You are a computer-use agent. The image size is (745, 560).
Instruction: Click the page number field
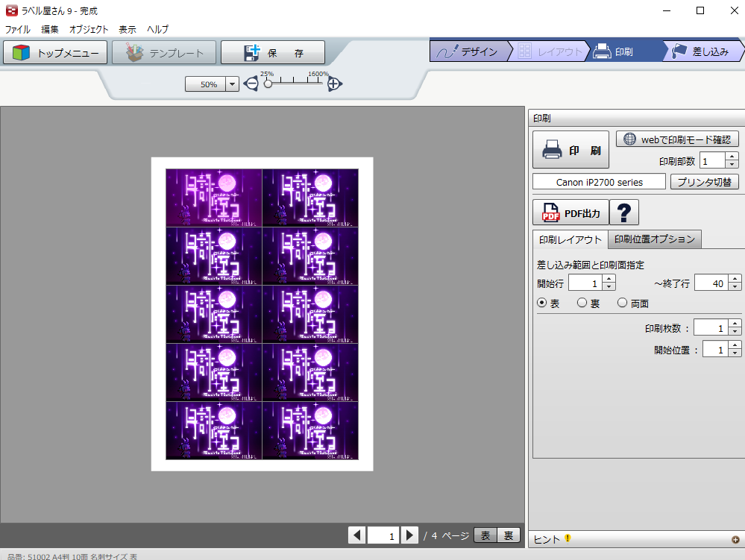coord(383,535)
